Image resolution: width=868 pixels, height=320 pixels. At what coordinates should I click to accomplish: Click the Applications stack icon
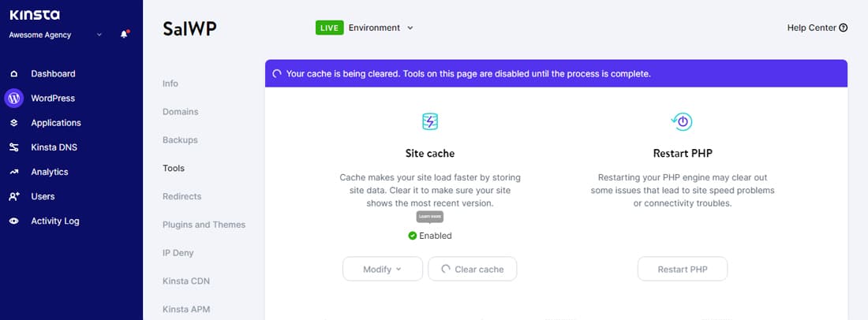[x=13, y=123]
